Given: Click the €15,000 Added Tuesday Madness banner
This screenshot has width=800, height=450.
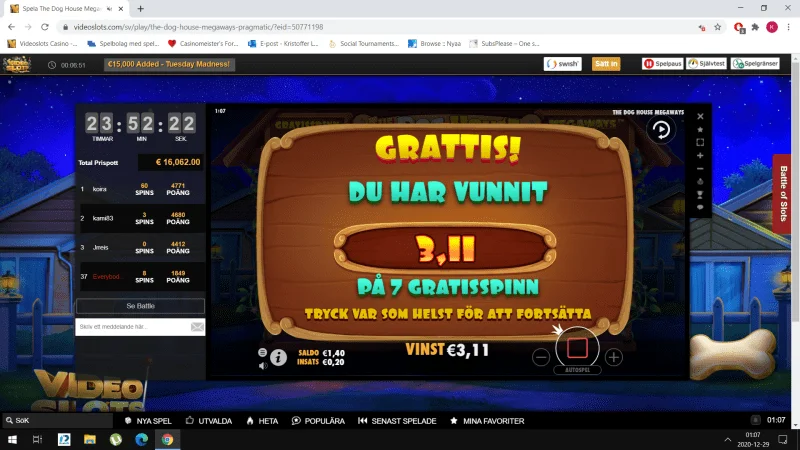Looking at the screenshot, I should coord(169,64).
